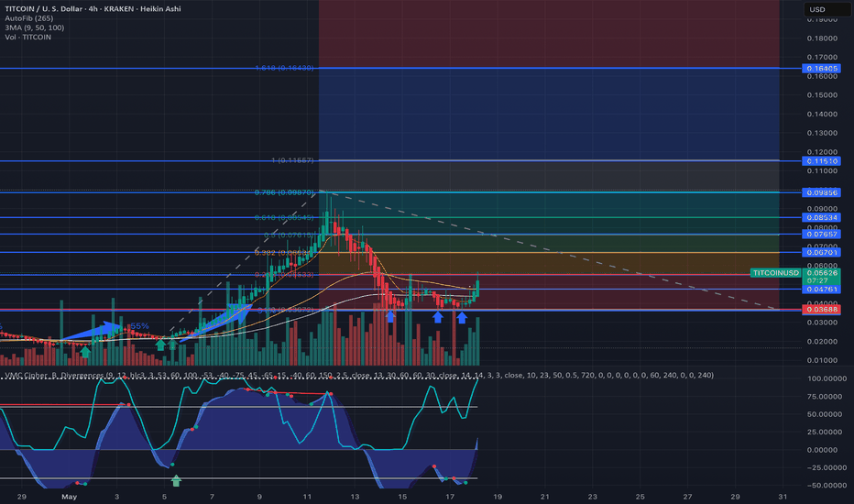
Task: Click the −50.00000 tick on the indicator scale
Action: (827, 486)
